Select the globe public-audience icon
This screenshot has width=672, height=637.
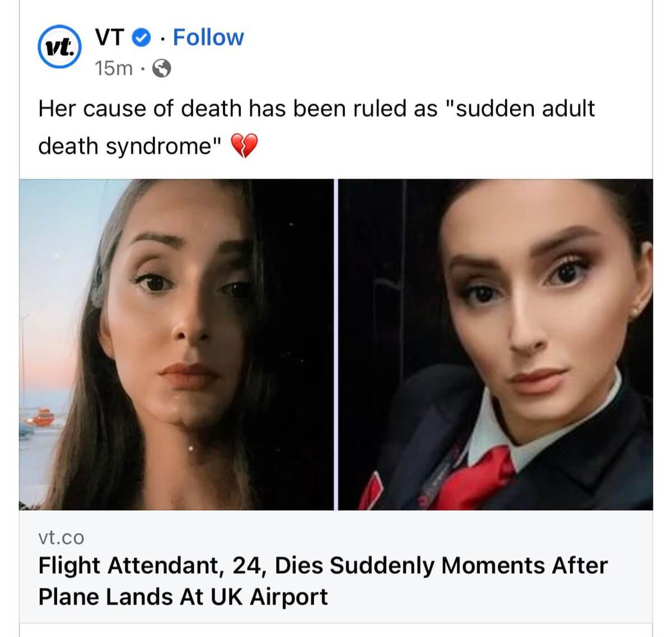[x=161, y=69]
